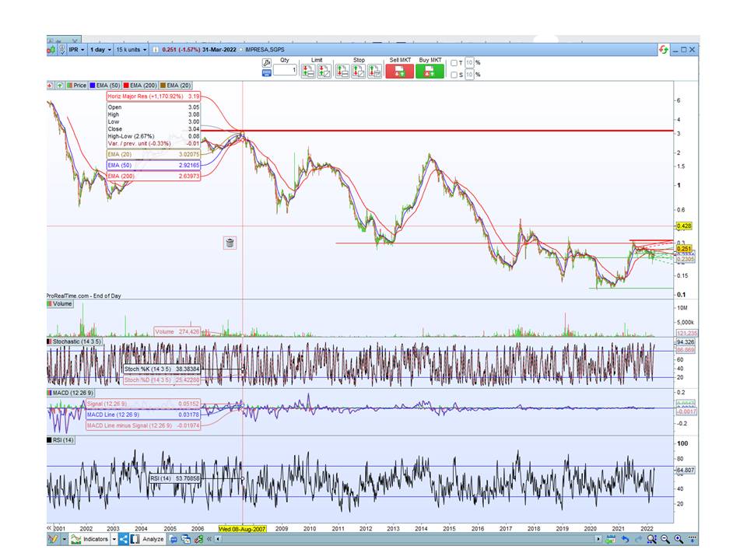Click the drawing tools pencil icon
Screen dimensions: 747x560
(x=54, y=539)
